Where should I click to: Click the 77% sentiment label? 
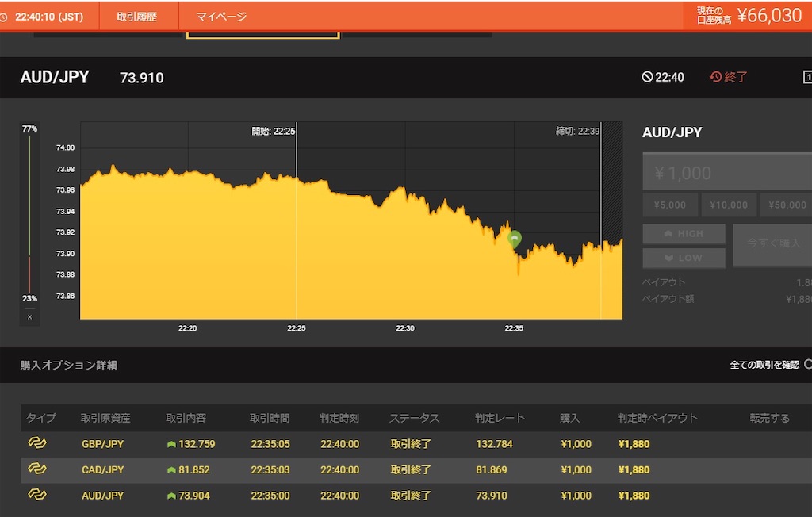[x=29, y=128]
